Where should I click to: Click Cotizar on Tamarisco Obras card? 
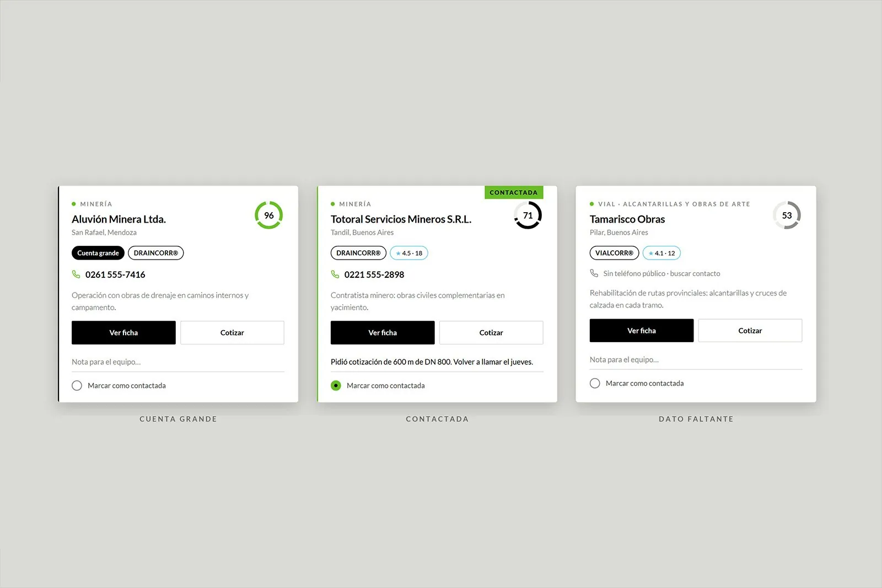point(750,331)
